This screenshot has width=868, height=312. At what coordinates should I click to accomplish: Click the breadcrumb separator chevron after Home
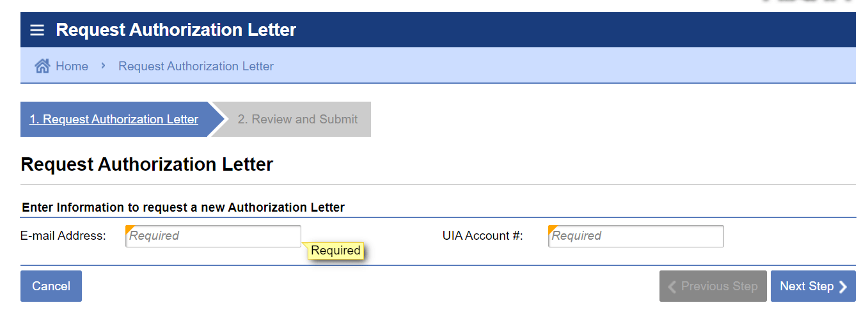coord(103,66)
